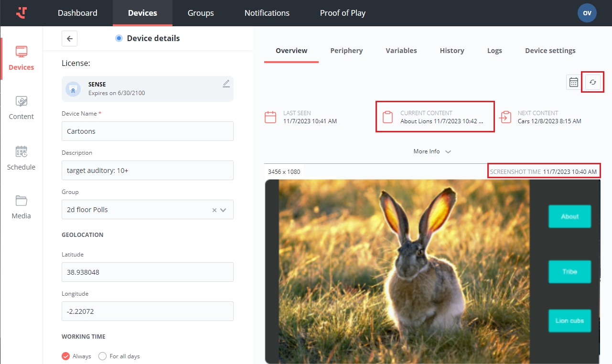
Task: Open the Device settings tab
Action: pyautogui.click(x=550, y=51)
